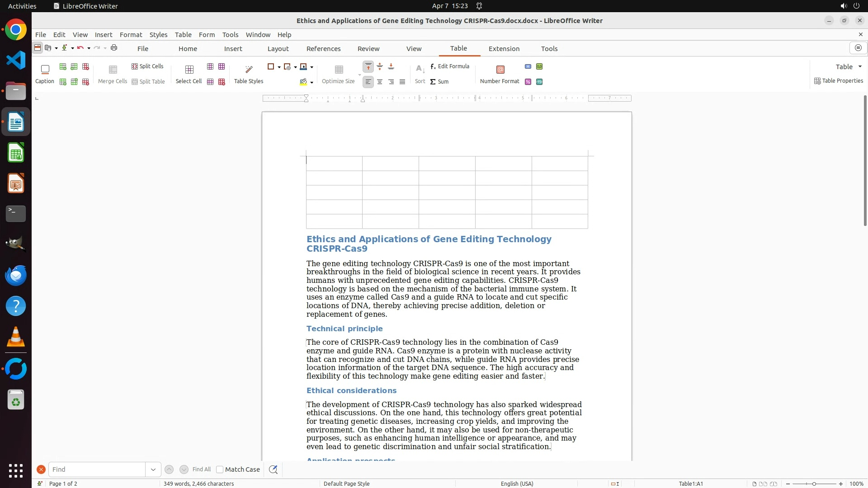Viewport: 868px width, 488px height.
Task: Toggle Align Top cell alignment
Action: (x=368, y=67)
